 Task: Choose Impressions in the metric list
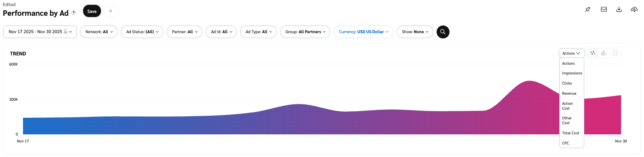click(x=572, y=73)
